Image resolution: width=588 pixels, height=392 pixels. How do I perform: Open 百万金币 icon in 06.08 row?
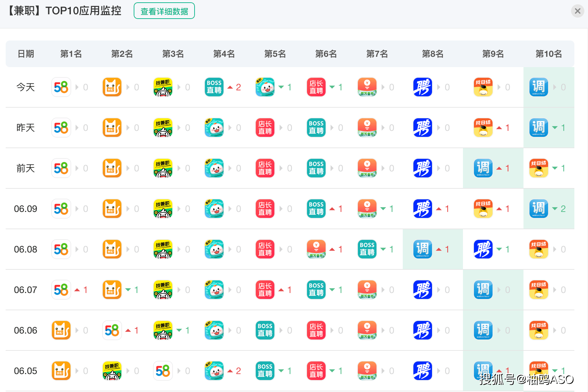pyautogui.click(x=316, y=249)
